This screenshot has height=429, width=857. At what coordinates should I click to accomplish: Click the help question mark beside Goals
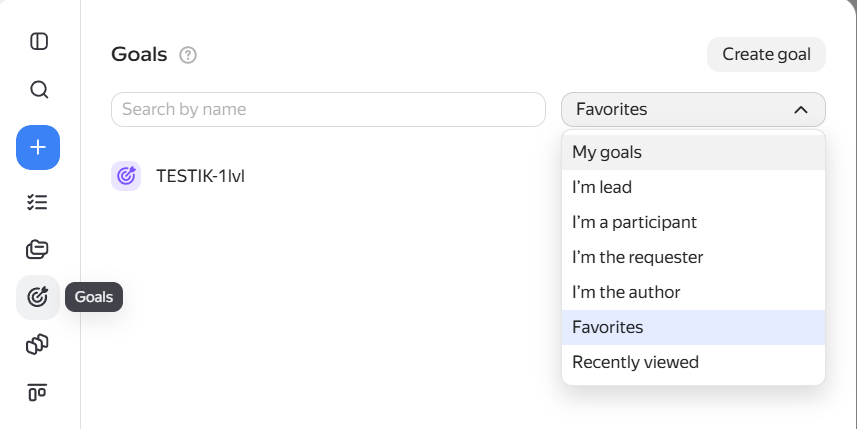pyautogui.click(x=188, y=55)
